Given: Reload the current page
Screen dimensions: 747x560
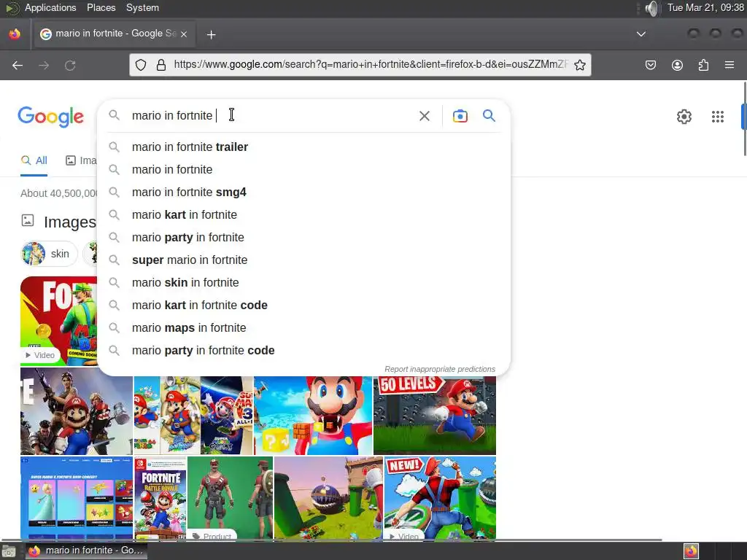Looking at the screenshot, I should (70, 65).
